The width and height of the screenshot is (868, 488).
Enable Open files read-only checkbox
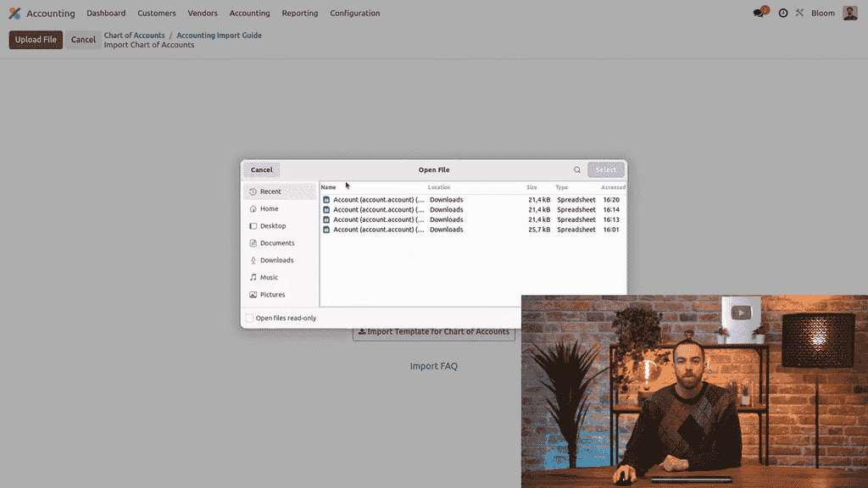click(x=249, y=319)
